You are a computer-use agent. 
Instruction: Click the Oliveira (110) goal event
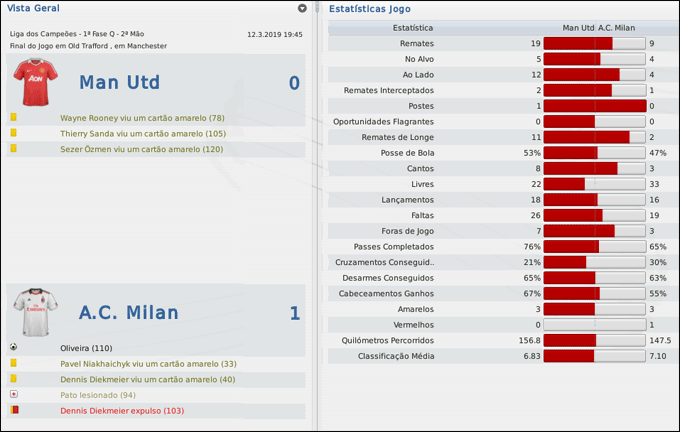(x=86, y=347)
